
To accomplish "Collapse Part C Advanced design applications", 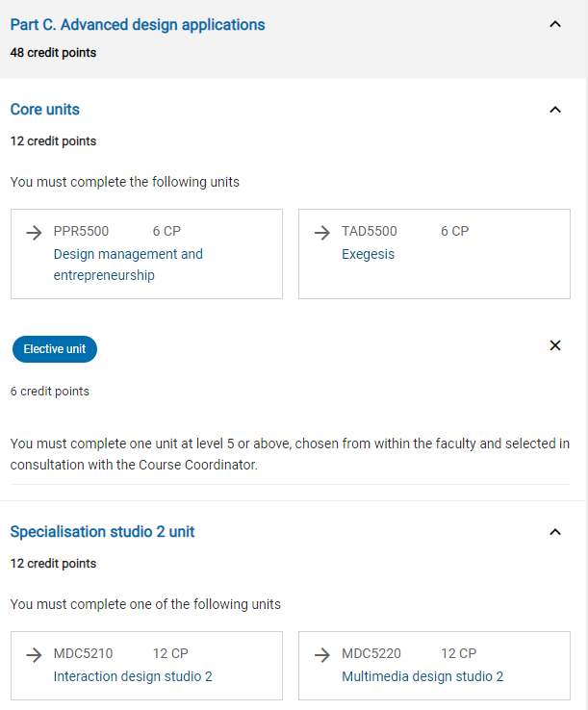I will (x=554, y=24).
